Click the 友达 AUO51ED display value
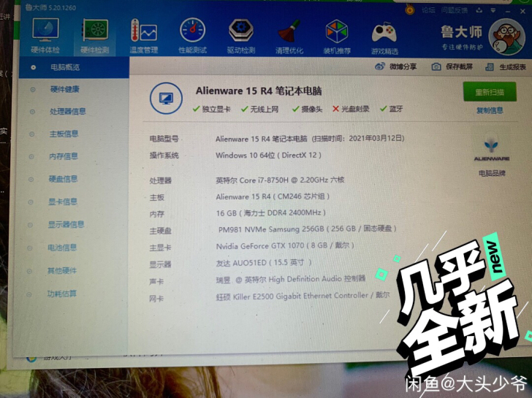Viewport: 532px width, 398px height. (264, 263)
